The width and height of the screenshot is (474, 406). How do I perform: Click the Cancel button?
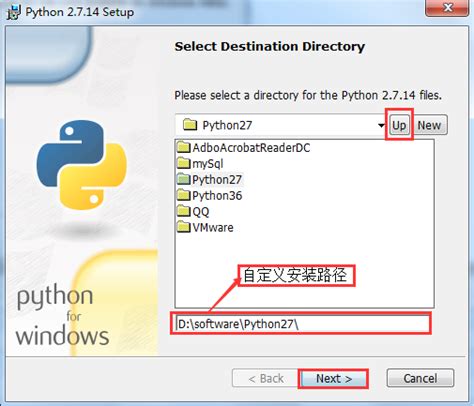tap(420, 378)
